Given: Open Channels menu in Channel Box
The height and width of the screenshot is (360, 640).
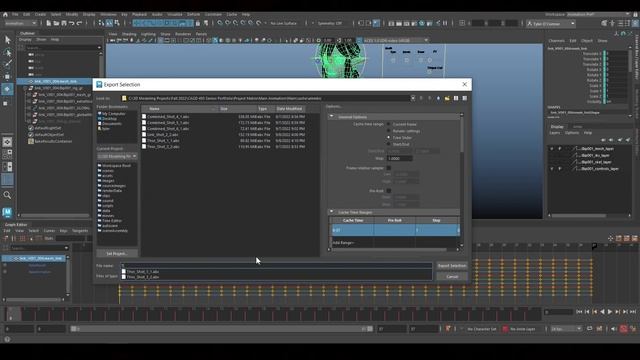Looking at the screenshot, I should 556,41.
